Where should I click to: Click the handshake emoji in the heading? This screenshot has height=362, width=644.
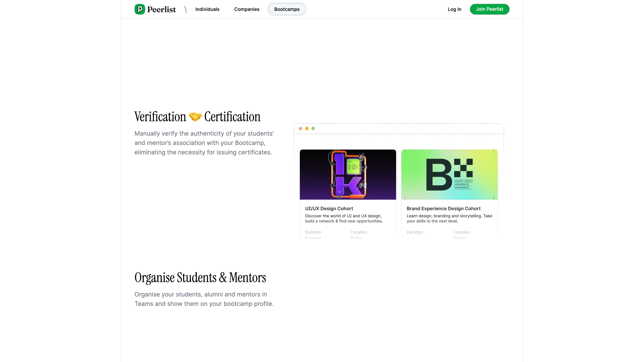tap(195, 117)
